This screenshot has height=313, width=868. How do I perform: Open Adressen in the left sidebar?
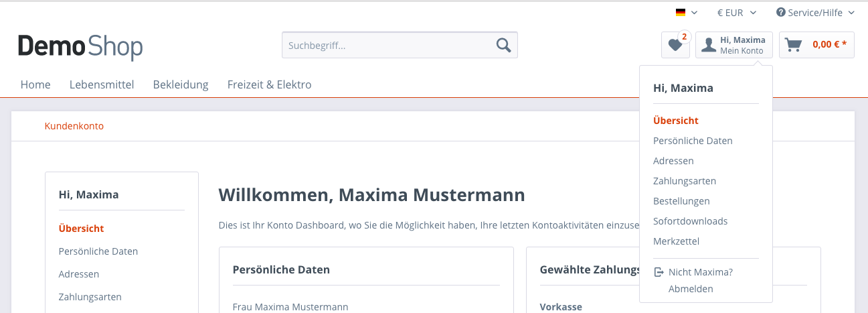(79, 274)
